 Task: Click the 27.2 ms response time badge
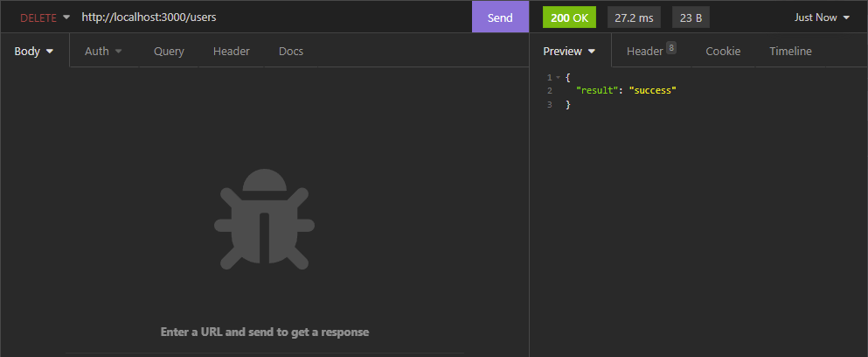[x=634, y=17]
